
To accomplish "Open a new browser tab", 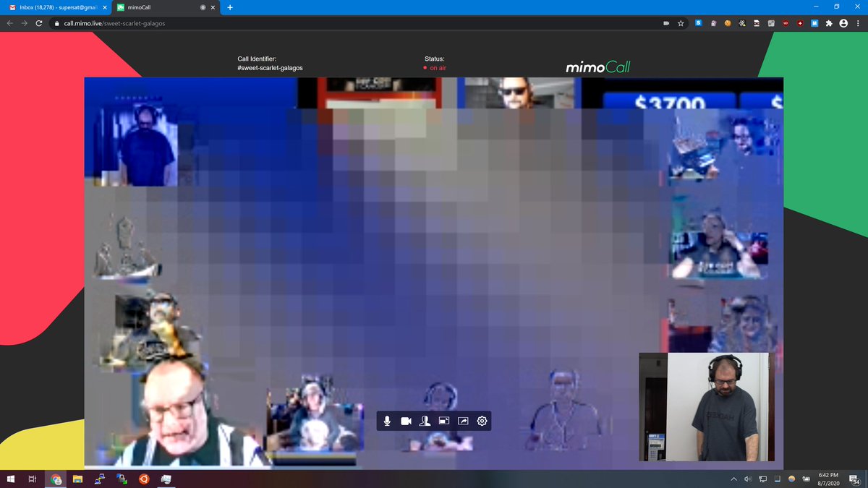I will coord(230,7).
